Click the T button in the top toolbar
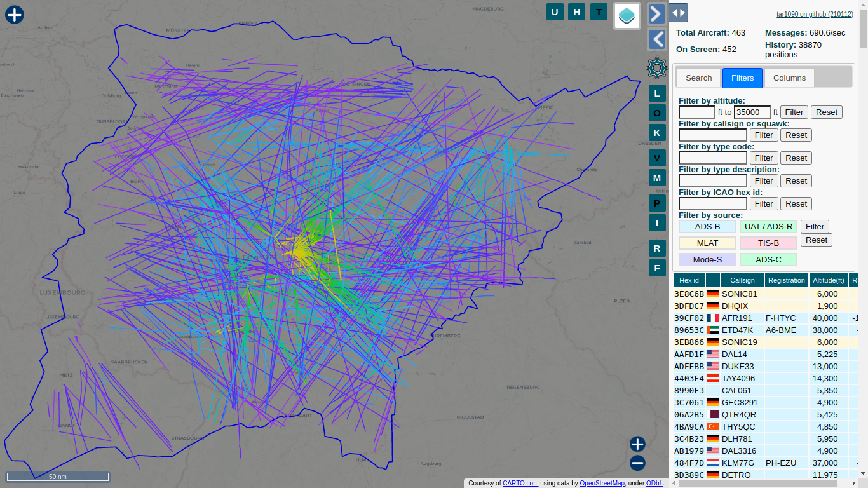Viewport: 868px width, 488px height. (x=598, y=11)
